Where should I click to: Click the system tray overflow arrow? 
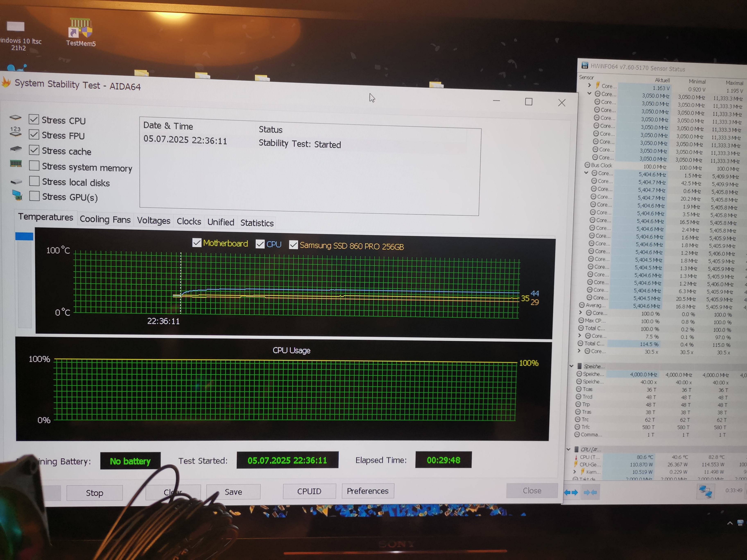(x=730, y=523)
